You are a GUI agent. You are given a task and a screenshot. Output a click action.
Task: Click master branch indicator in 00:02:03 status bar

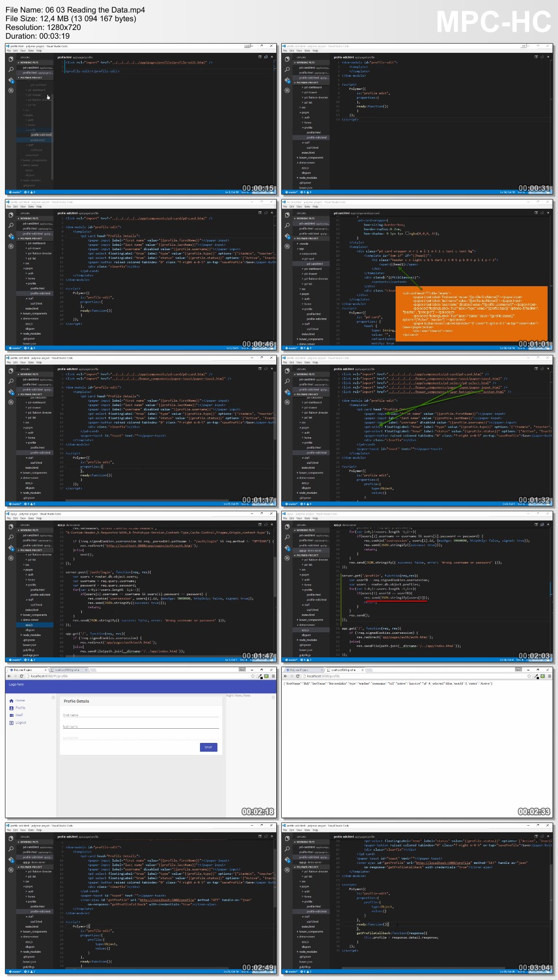(x=290, y=660)
